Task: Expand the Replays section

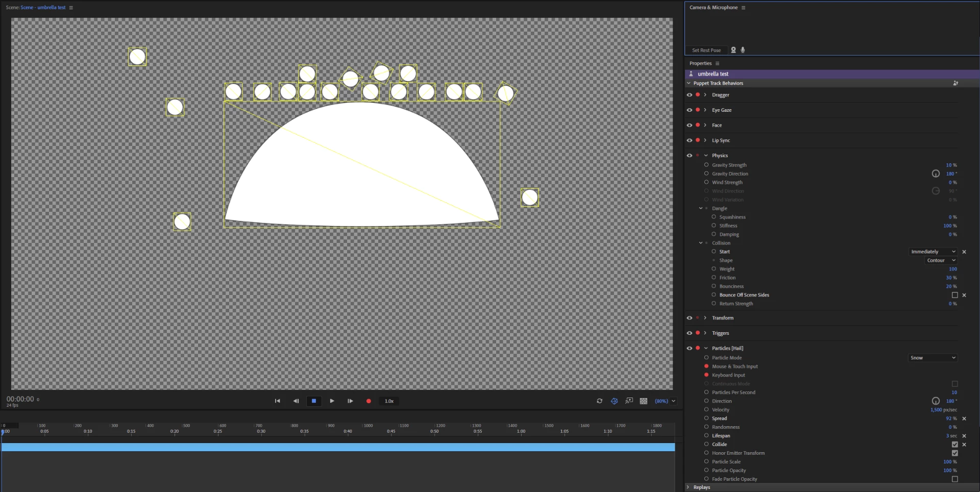Action: pos(688,487)
